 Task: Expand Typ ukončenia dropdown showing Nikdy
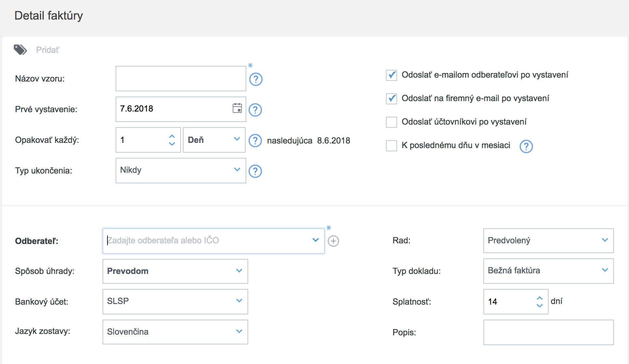pyautogui.click(x=181, y=171)
